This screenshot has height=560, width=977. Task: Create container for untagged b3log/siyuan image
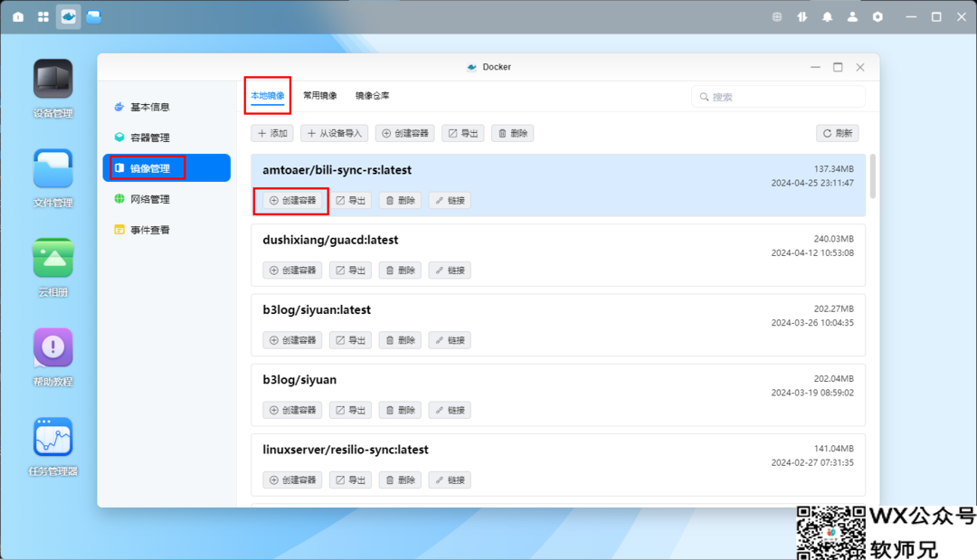coord(292,410)
